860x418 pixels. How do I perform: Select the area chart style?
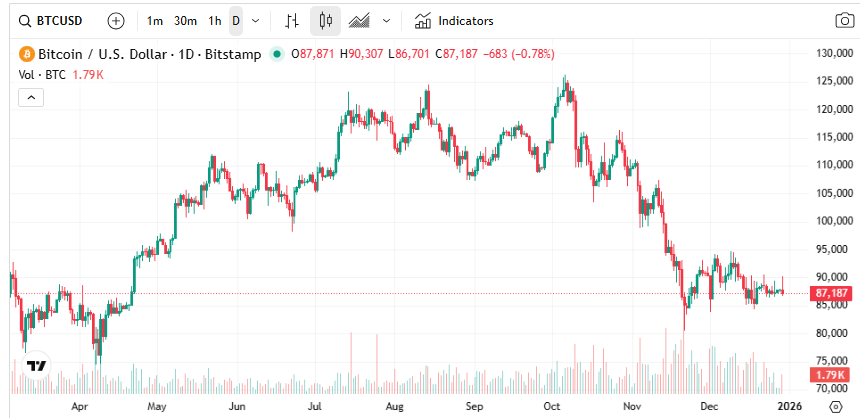(x=359, y=20)
